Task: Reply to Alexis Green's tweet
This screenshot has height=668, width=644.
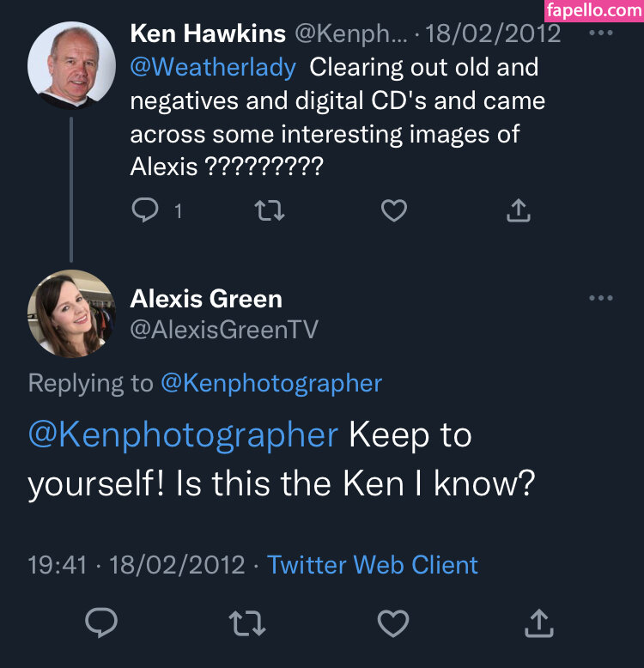Action: (101, 623)
